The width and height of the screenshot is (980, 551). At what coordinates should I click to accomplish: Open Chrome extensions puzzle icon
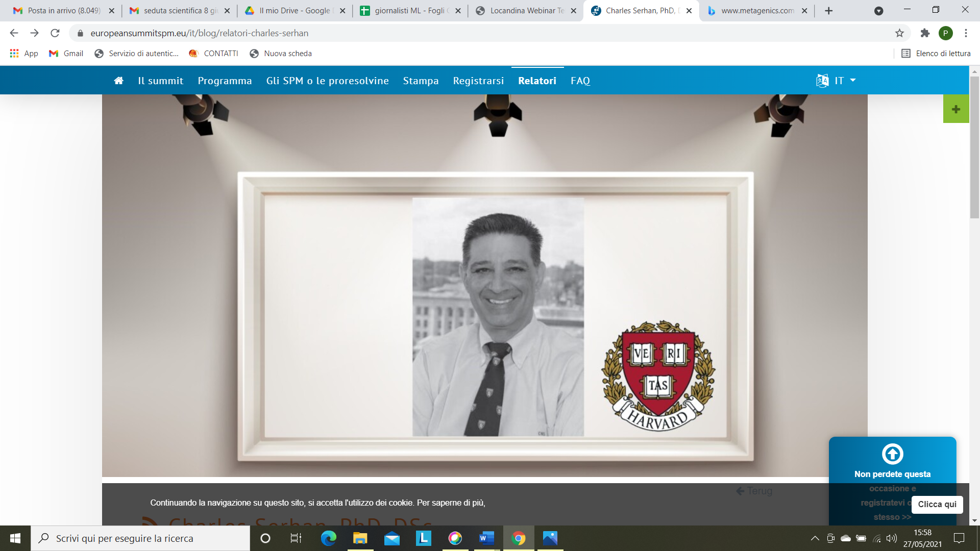[x=925, y=33]
